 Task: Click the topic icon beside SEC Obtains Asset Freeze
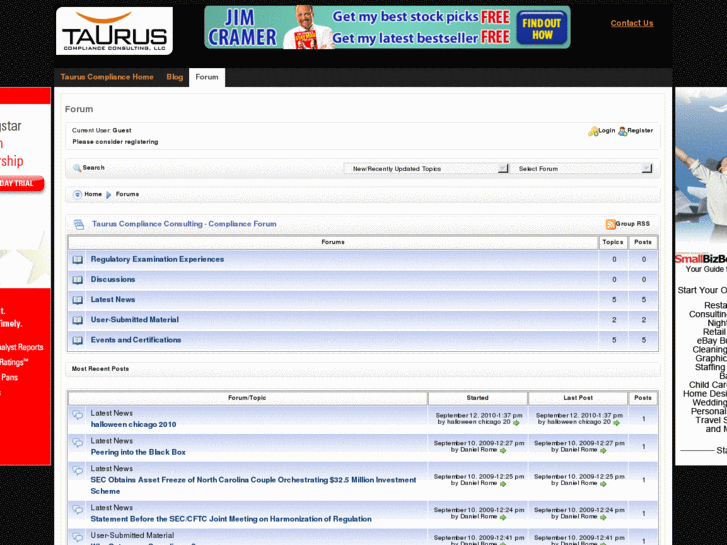(x=77, y=470)
